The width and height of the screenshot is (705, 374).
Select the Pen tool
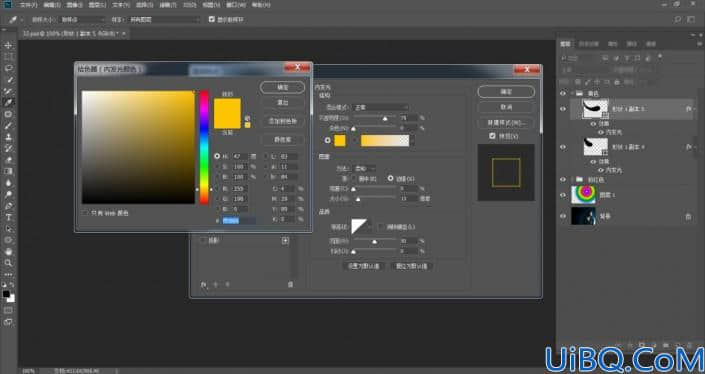click(x=8, y=206)
